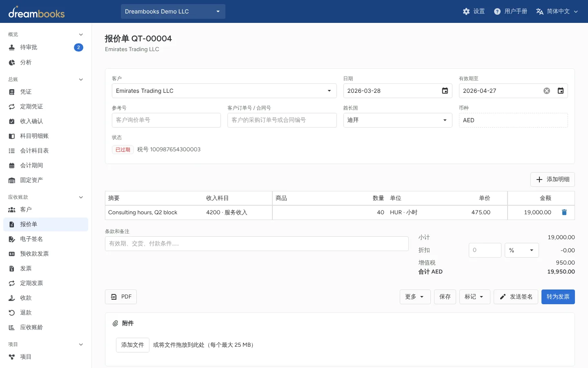Open the customer Emirates Trading LLC dropdown
The height and width of the screenshot is (368, 588).
224,91
